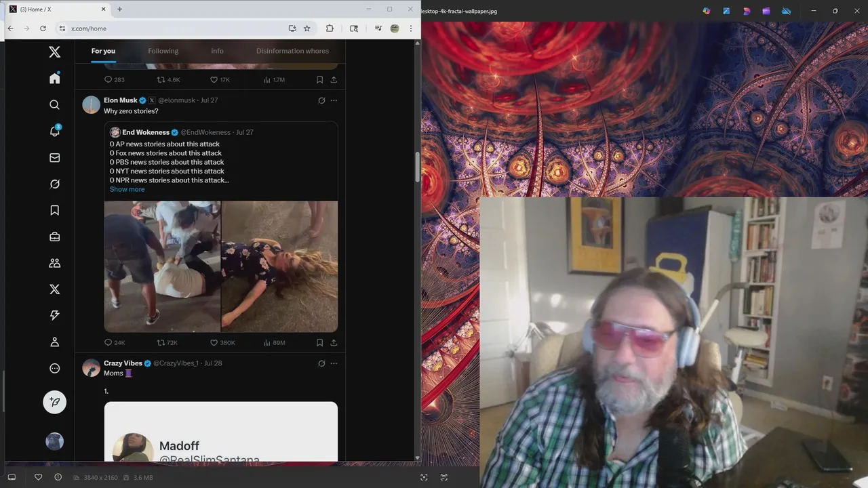868x488 pixels.
Task: Favorite the image in Photos viewer
Action: (x=38, y=477)
